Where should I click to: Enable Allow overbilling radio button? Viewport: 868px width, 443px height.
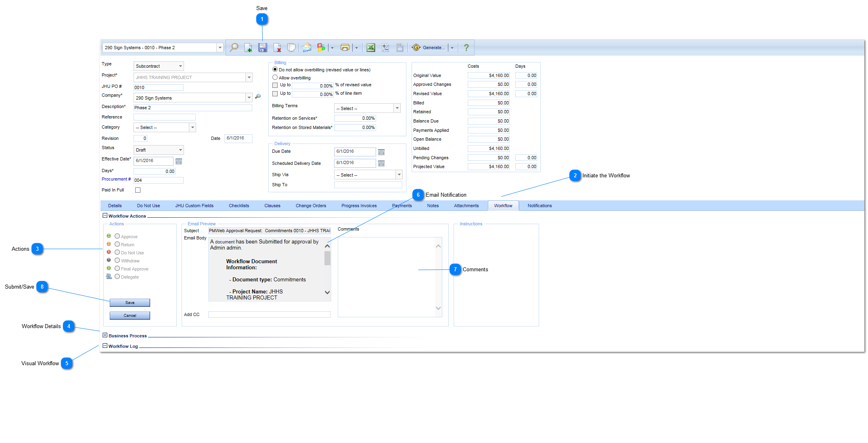(x=274, y=77)
